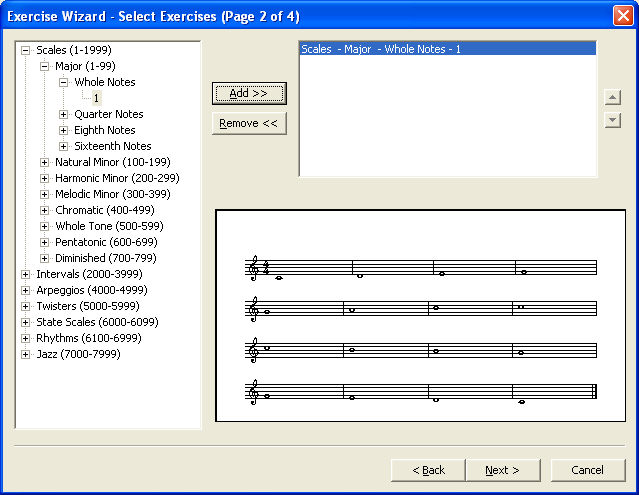Viewport: 639px width, 495px height.
Task: Collapse the Whole Notes branch
Action: [64, 82]
